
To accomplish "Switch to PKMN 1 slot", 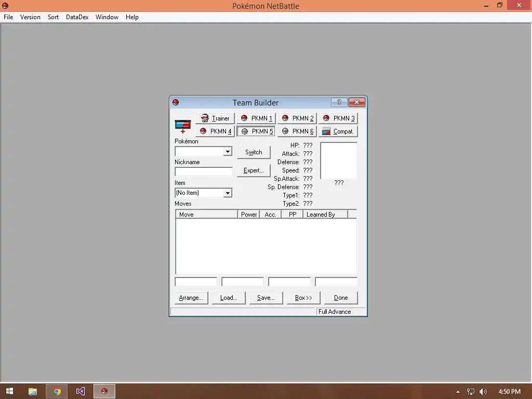I will point(256,118).
